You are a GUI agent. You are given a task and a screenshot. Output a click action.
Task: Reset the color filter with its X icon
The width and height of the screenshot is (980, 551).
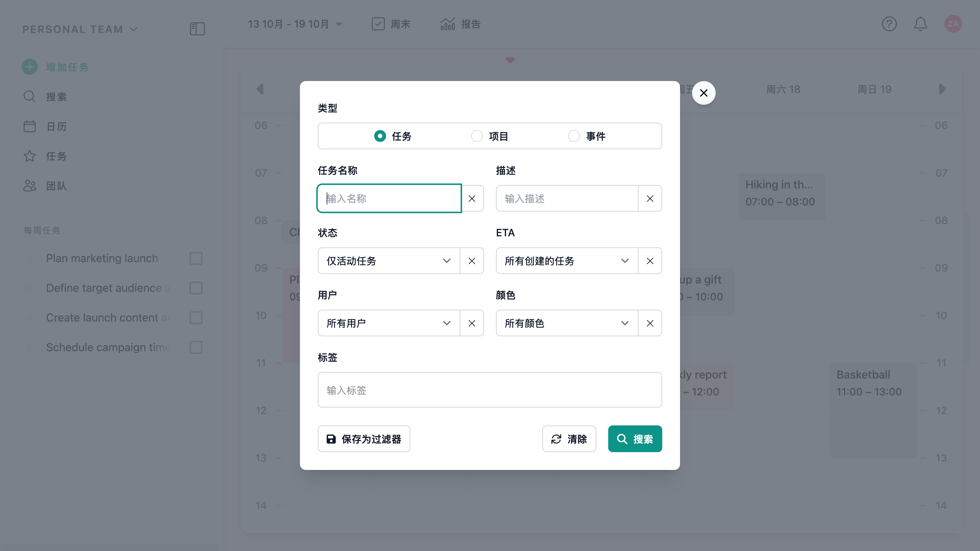coord(650,323)
